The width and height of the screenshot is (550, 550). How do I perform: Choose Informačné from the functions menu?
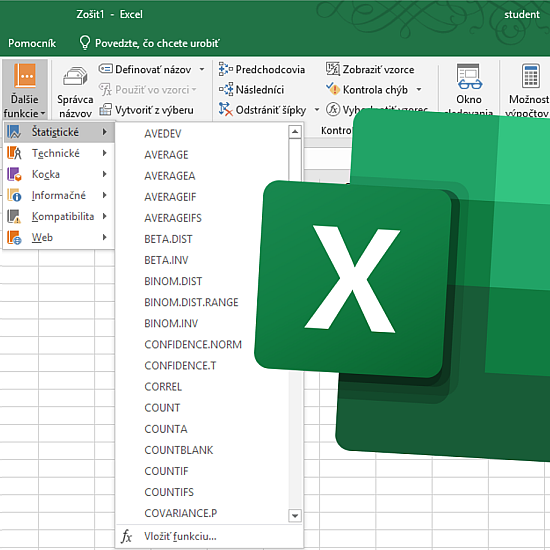click(59, 195)
